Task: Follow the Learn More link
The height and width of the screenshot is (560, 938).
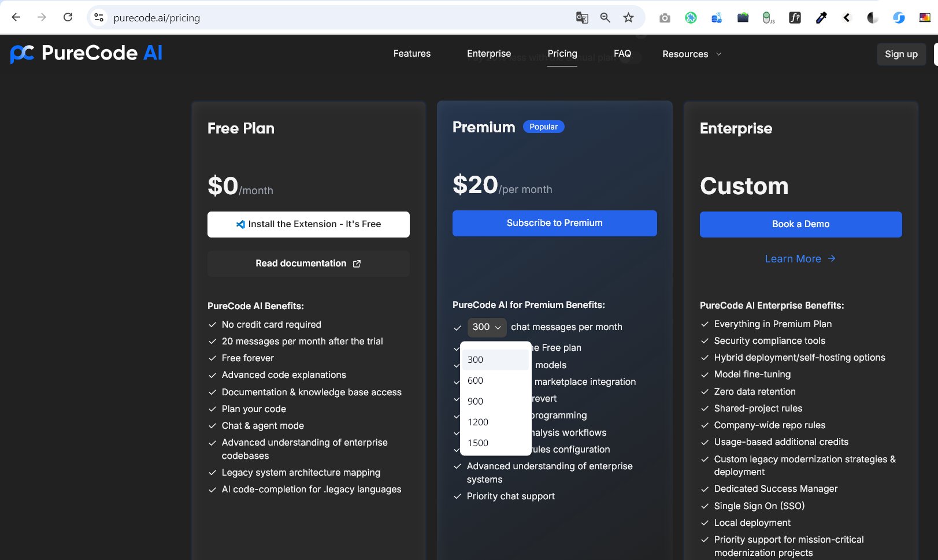Action: click(x=800, y=259)
